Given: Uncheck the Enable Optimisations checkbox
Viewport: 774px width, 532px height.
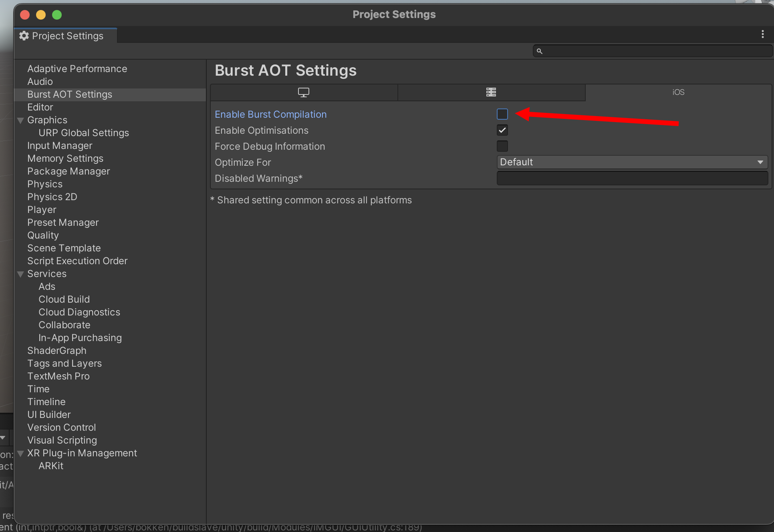Looking at the screenshot, I should click(x=502, y=130).
